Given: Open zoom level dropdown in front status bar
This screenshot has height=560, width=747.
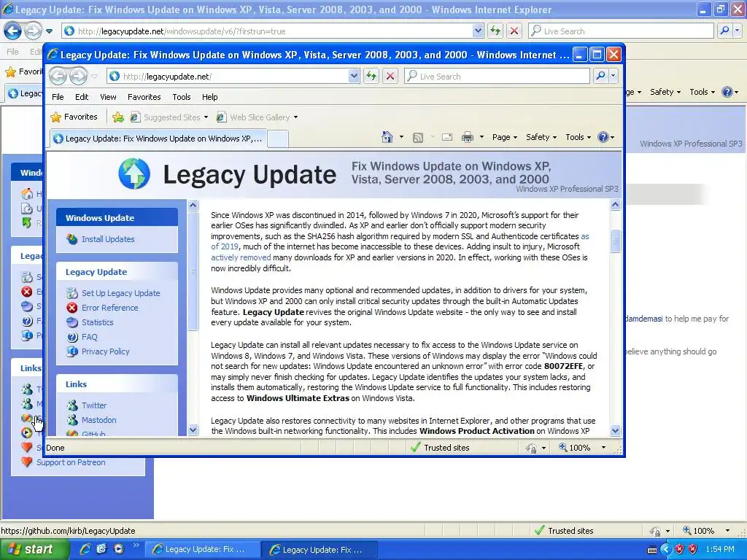Looking at the screenshot, I should [603, 448].
